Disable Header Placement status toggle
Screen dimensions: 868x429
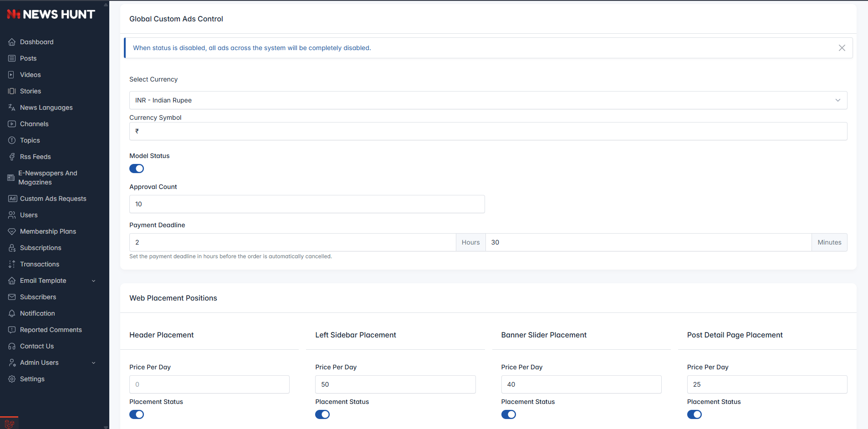(x=137, y=414)
